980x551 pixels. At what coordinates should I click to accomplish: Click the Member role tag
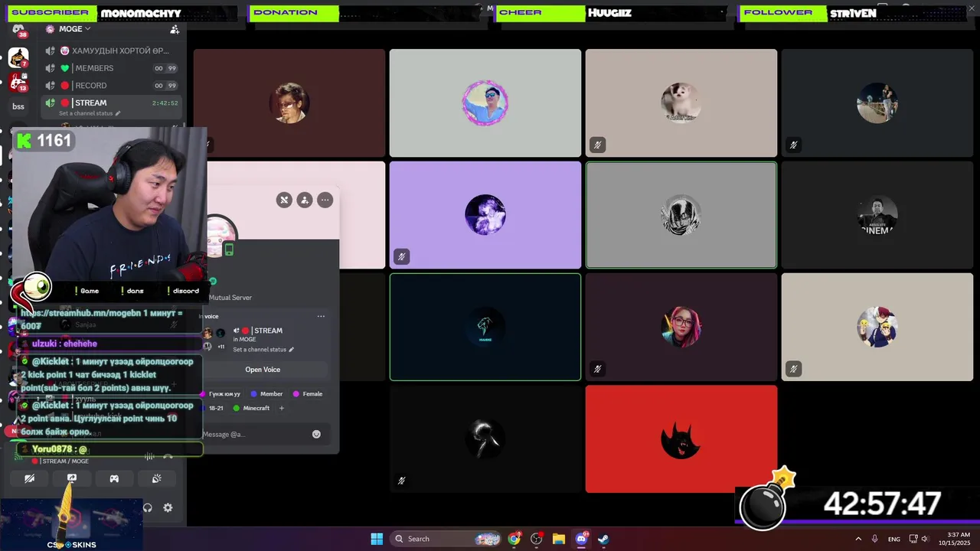266,394
